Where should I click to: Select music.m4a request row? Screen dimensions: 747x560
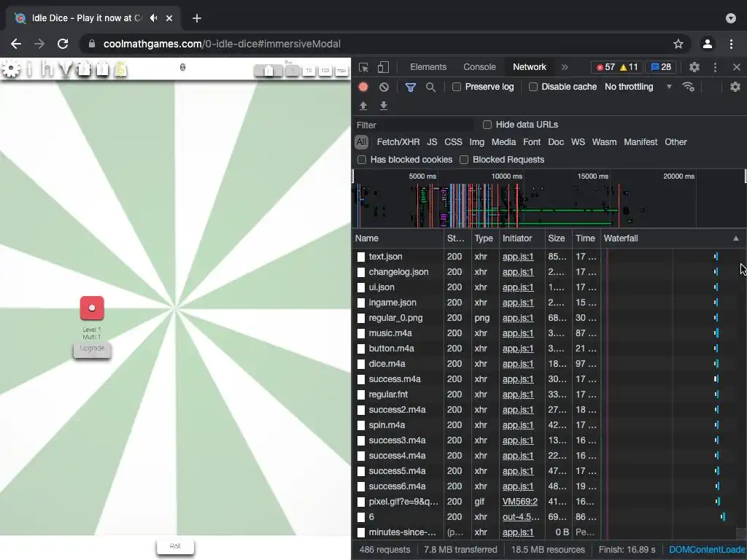(x=476, y=333)
